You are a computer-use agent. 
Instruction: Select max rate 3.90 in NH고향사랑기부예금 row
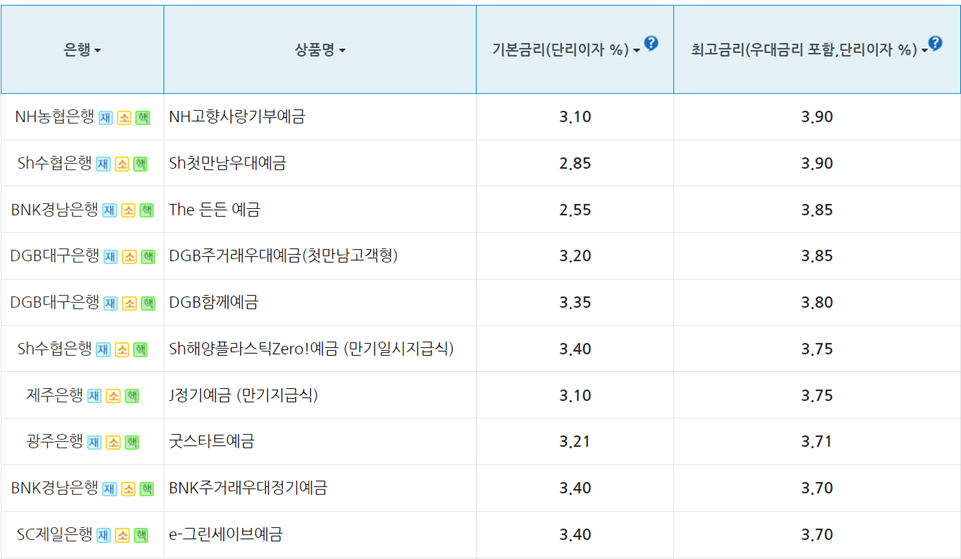click(817, 117)
